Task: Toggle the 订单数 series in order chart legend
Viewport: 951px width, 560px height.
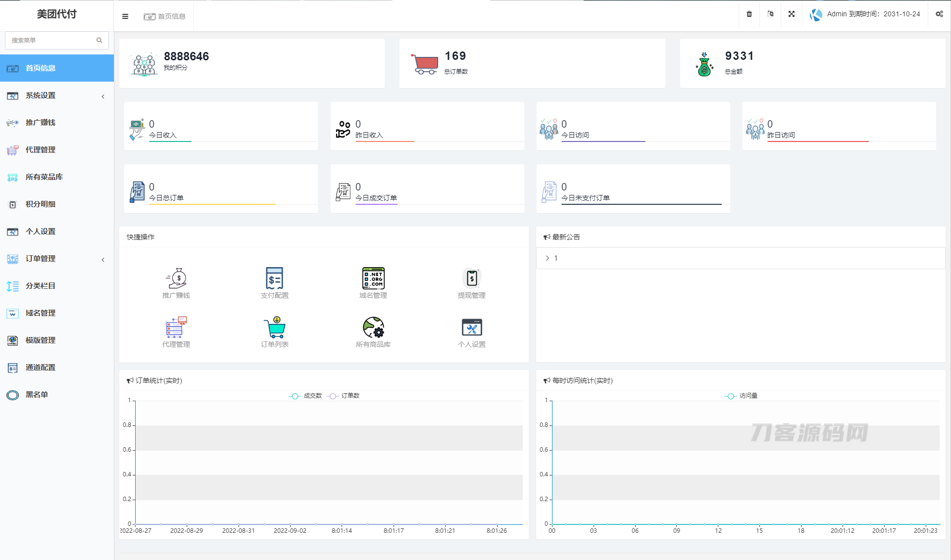Action: tap(344, 396)
